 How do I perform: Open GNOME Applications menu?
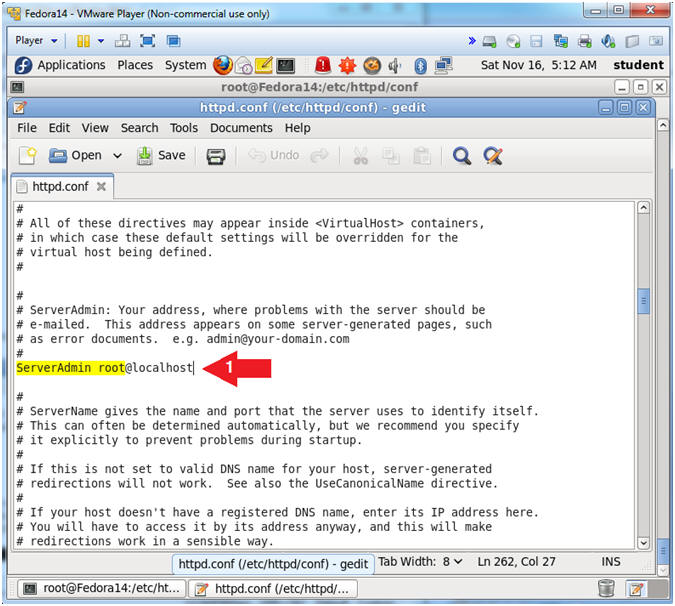(60, 65)
